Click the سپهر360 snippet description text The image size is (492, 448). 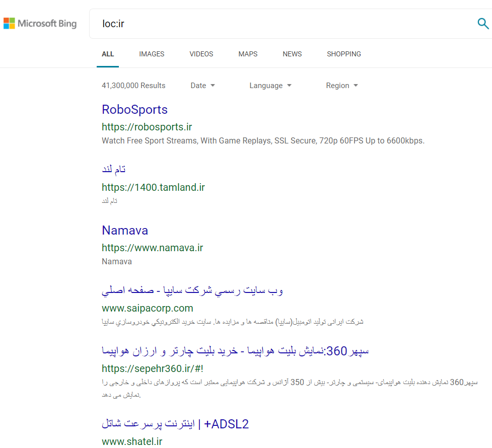(290, 389)
